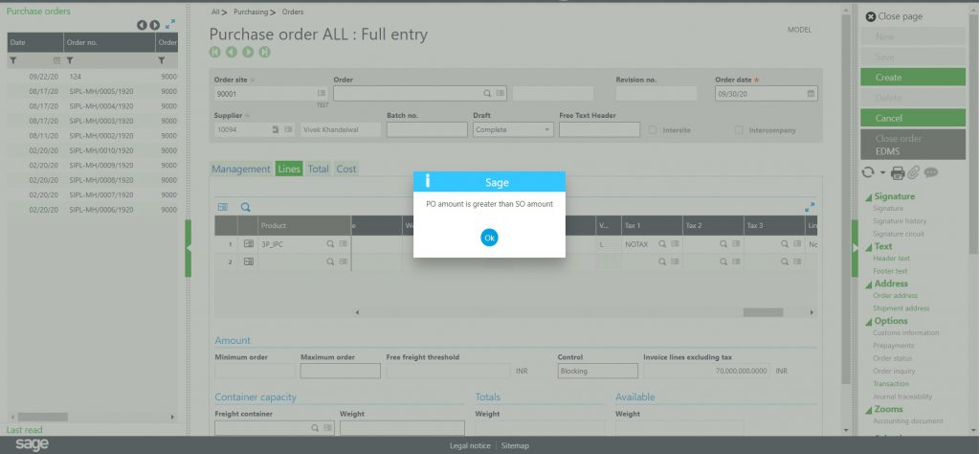The height and width of the screenshot is (454, 980).
Task: Click the EDMS button
Action: 887,151
